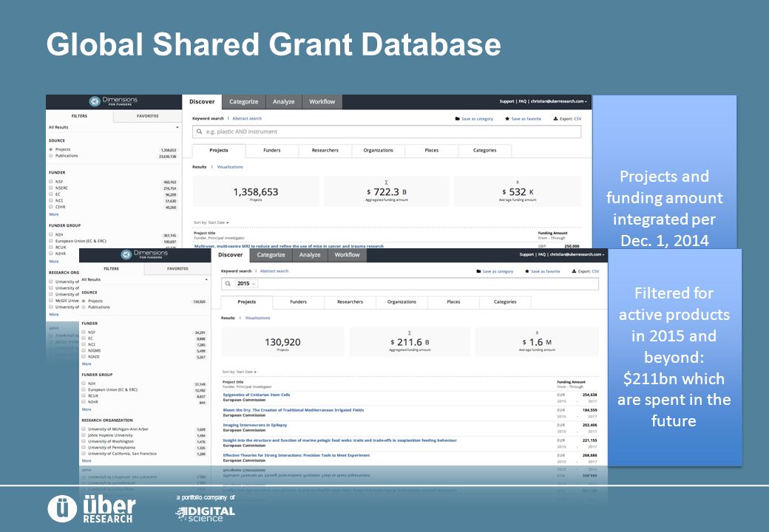Open the FAVORITES tab in the back window
Image resolution: width=769 pixels, height=532 pixels.
tap(148, 116)
